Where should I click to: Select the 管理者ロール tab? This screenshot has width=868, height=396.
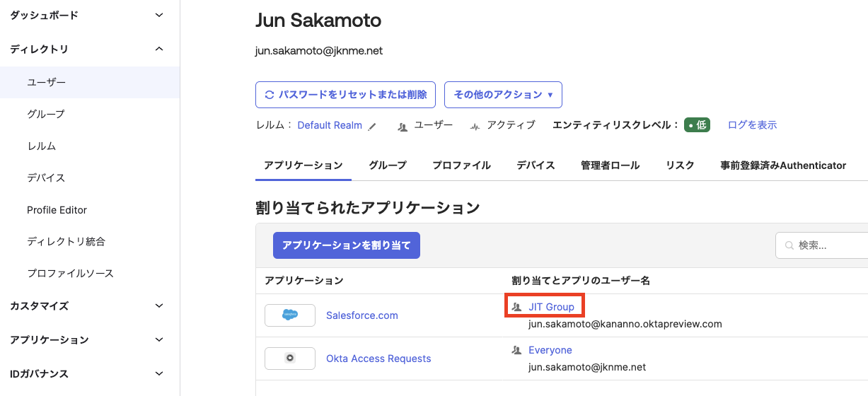point(610,165)
